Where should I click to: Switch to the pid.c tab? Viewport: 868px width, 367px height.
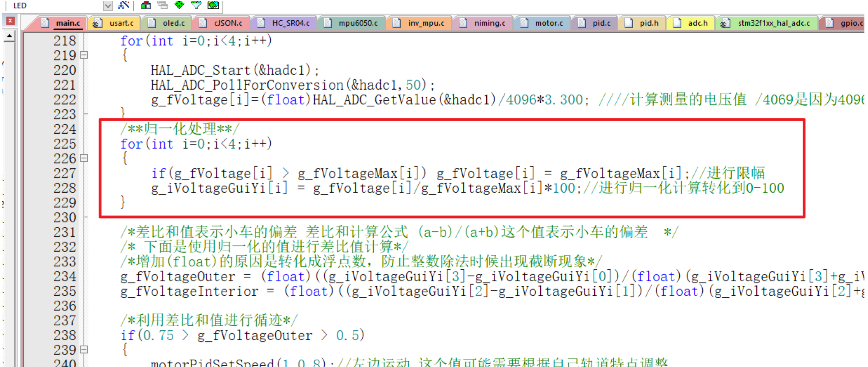(x=595, y=23)
